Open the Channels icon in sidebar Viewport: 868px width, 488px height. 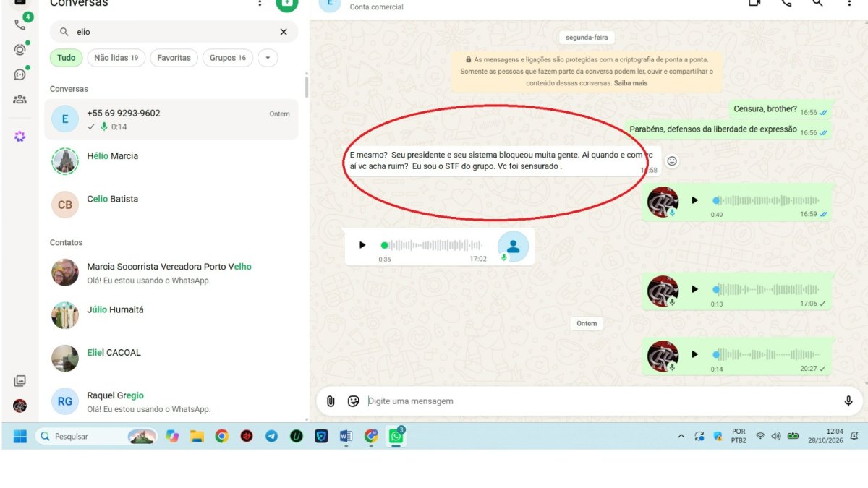[20, 74]
